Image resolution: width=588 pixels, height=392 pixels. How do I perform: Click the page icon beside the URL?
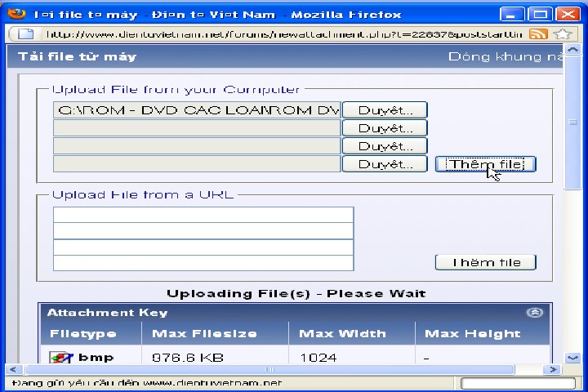pos(26,34)
